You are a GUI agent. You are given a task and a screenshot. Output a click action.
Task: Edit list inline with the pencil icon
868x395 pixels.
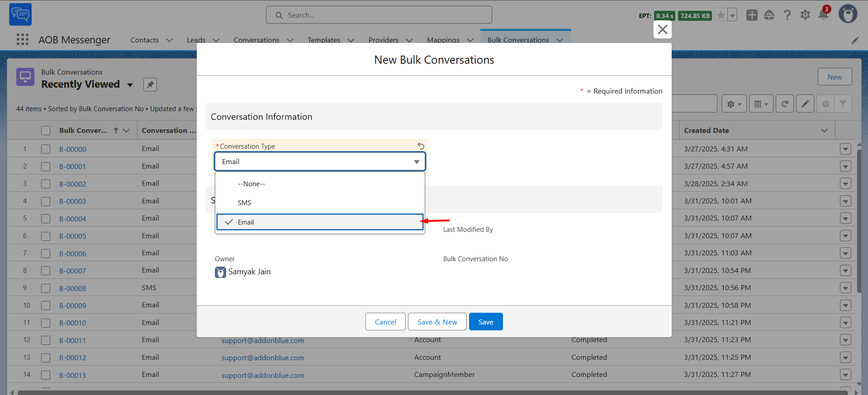click(805, 104)
